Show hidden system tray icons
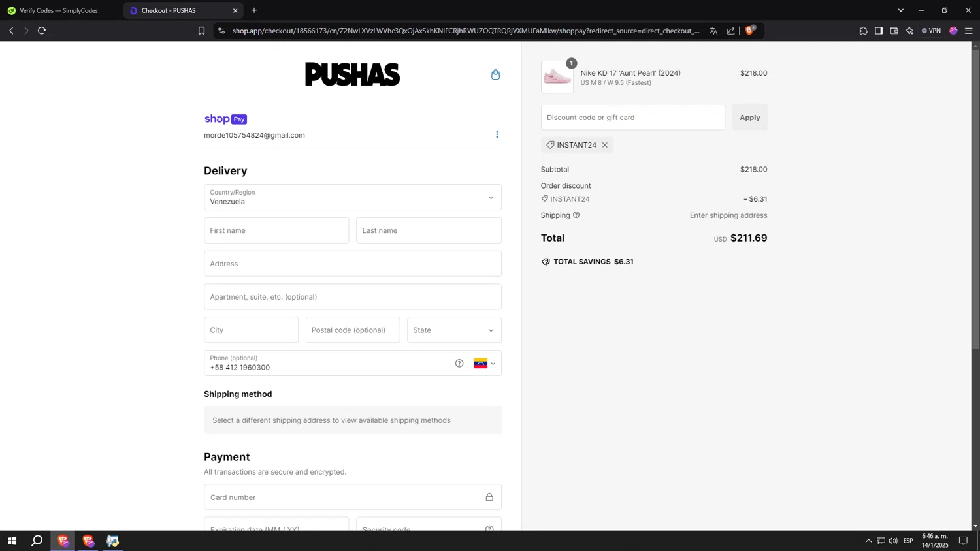The image size is (980, 551). tap(868, 541)
